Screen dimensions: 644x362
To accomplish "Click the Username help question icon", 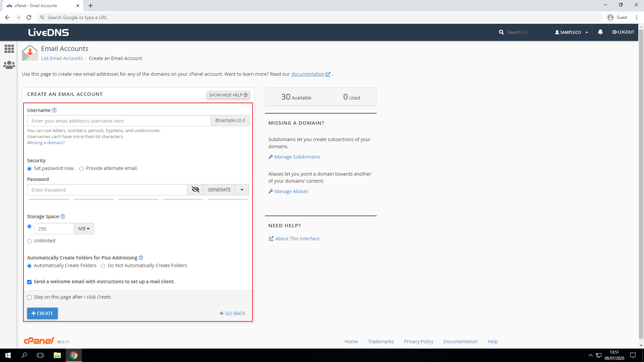I will coord(54,110).
